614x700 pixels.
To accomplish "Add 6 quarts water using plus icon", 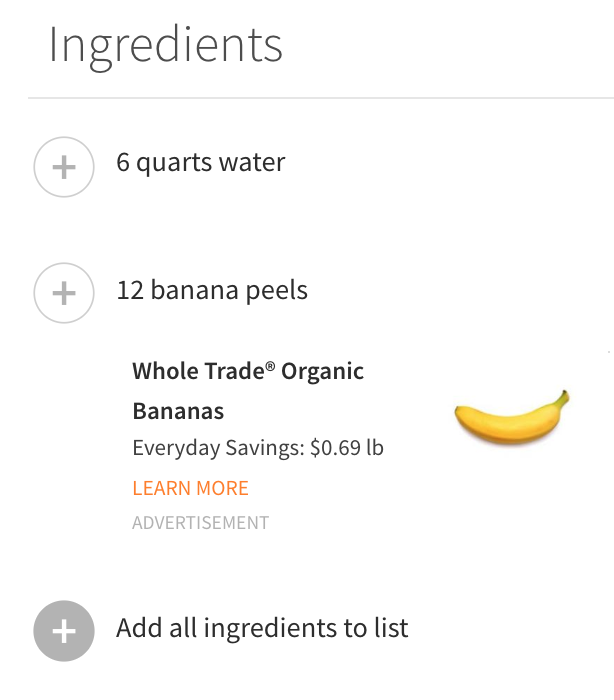I will tap(64, 166).
